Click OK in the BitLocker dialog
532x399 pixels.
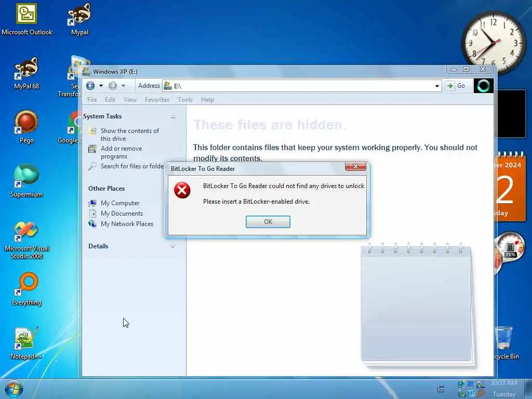(x=268, y=221)
